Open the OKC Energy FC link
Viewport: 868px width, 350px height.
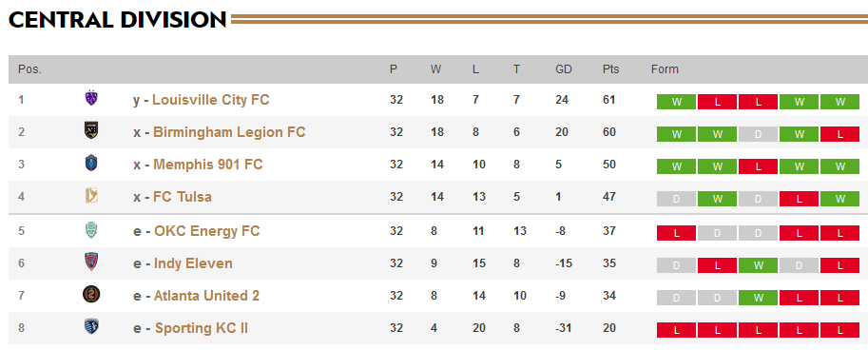[x=207, y=230]
